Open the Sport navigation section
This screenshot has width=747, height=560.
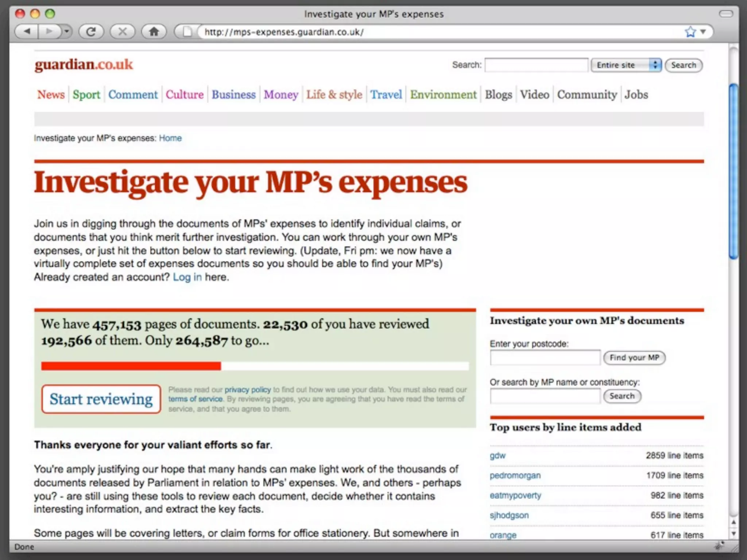86,95
